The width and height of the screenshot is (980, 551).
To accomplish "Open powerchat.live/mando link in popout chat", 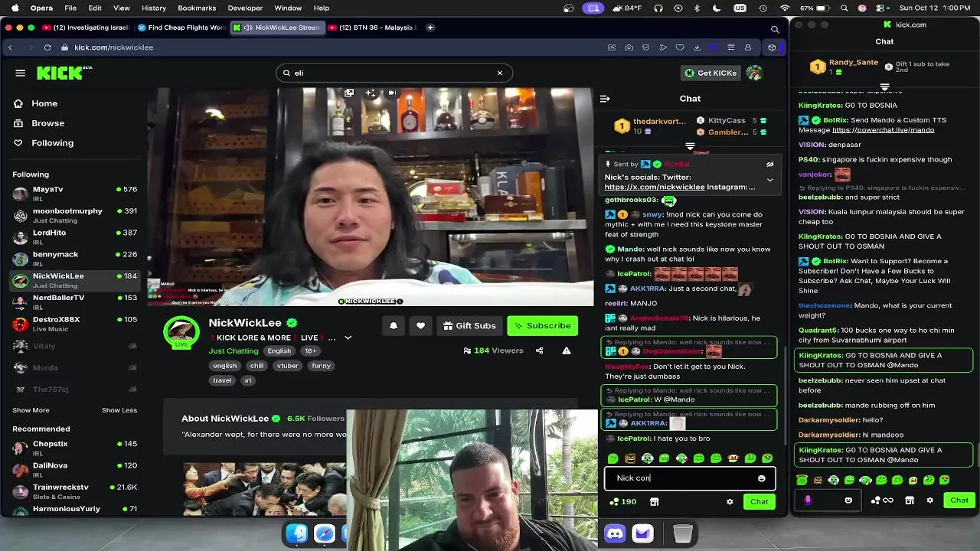I will pos(883,130).
